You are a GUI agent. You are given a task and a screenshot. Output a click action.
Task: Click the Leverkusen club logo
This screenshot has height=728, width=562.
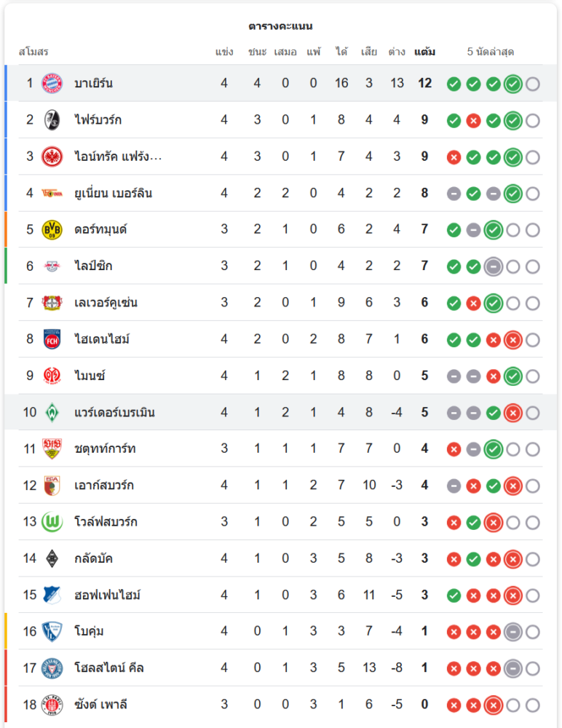pos(52,303)
